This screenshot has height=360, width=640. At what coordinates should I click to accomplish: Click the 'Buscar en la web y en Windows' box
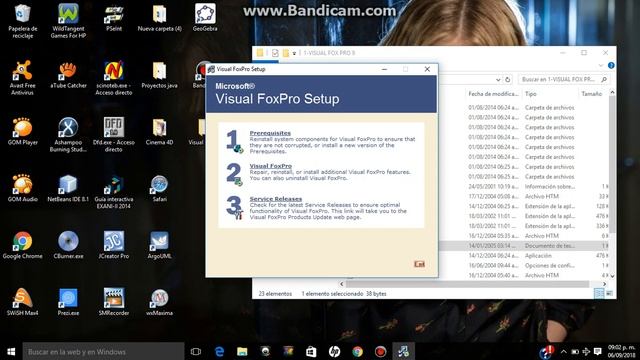pos(103,351)
